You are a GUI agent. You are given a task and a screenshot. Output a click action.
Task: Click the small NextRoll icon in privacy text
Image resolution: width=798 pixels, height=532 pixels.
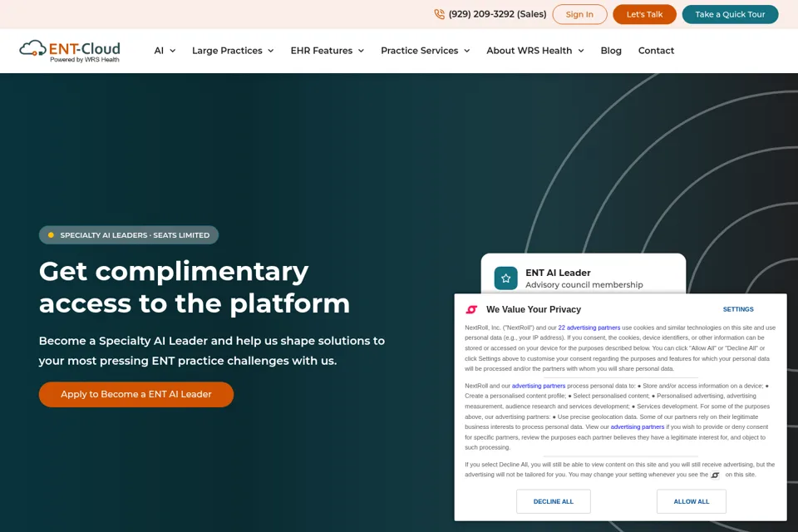715,475
